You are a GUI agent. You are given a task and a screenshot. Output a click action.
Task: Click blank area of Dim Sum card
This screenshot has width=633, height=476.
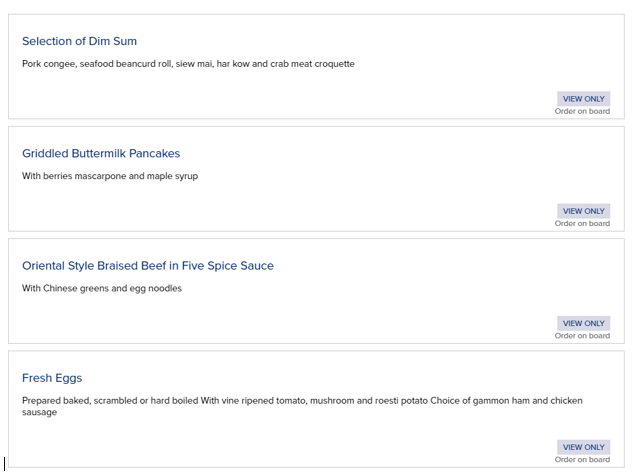coord(300,95)
